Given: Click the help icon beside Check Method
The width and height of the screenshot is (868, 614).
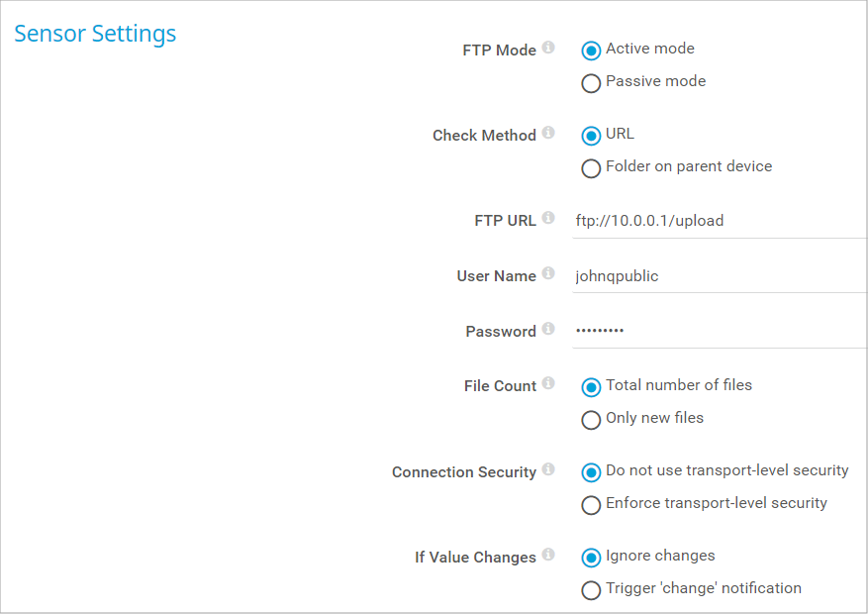Looking at the screenshot, I should tap(548, 133).
